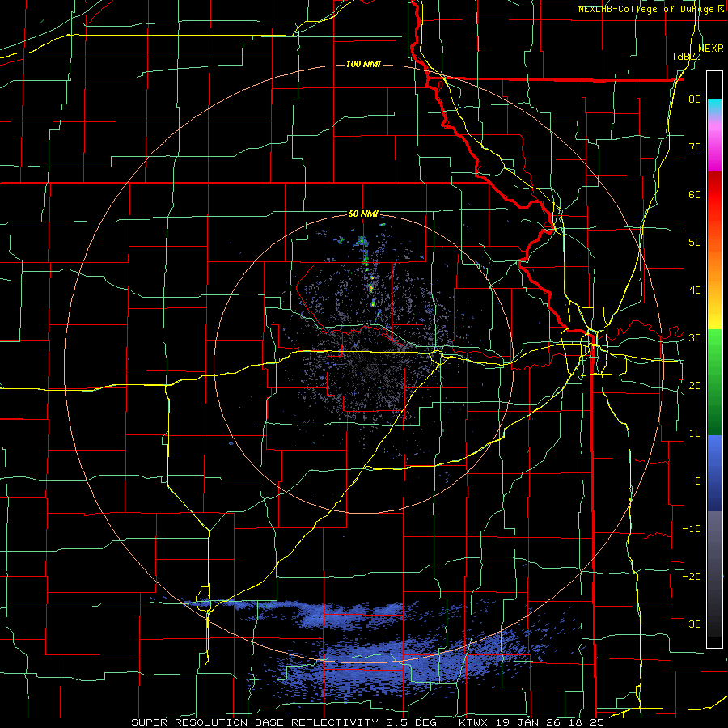Click the 100 NMI range ring label
Screen dimensions: 728x728
[363, 64]
